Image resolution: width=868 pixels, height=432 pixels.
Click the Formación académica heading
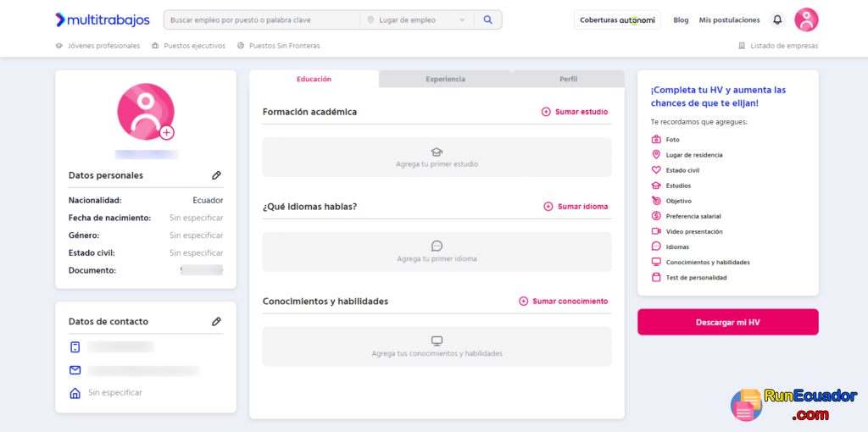(309, 112)
